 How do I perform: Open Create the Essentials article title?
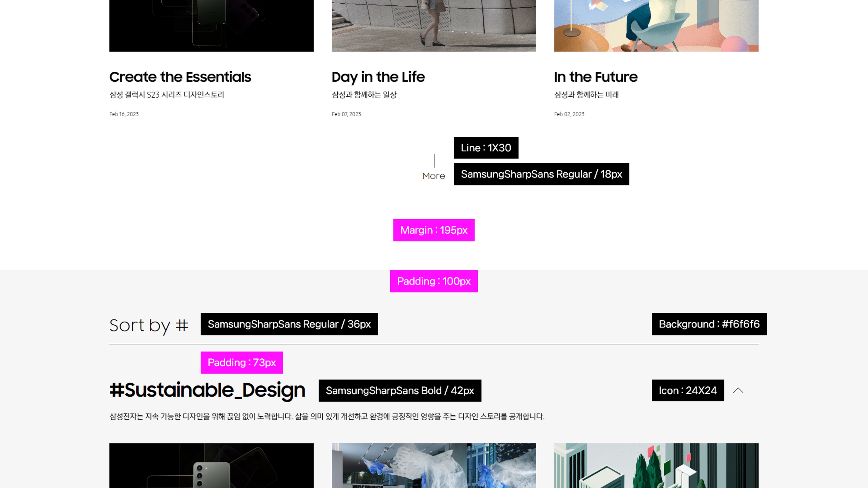(180, 77)
